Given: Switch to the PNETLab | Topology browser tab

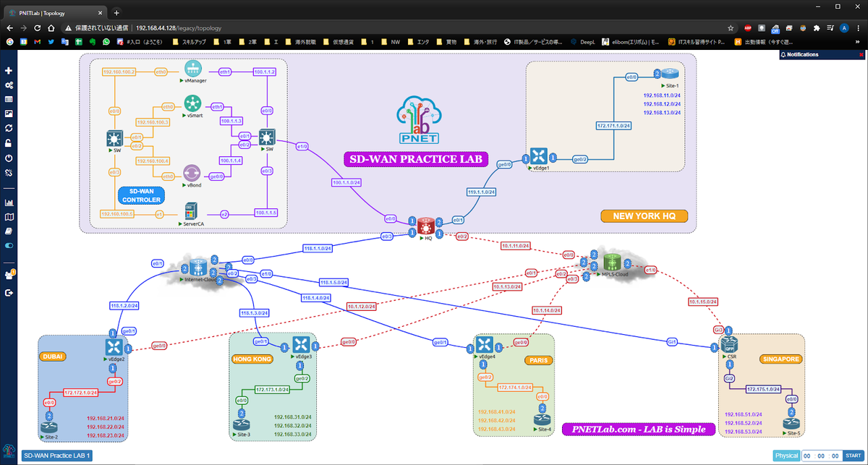Looking at the screenshot, I should coord(54,12).
